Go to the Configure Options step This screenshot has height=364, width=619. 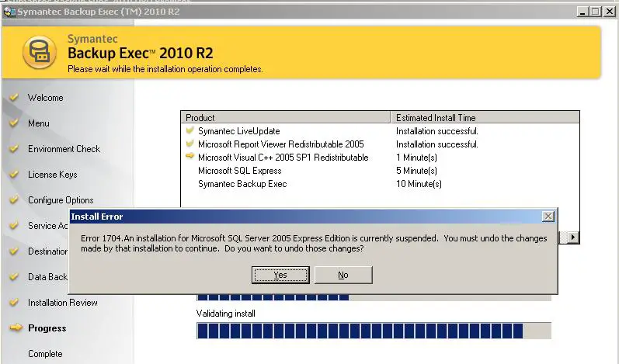point(61,200)
